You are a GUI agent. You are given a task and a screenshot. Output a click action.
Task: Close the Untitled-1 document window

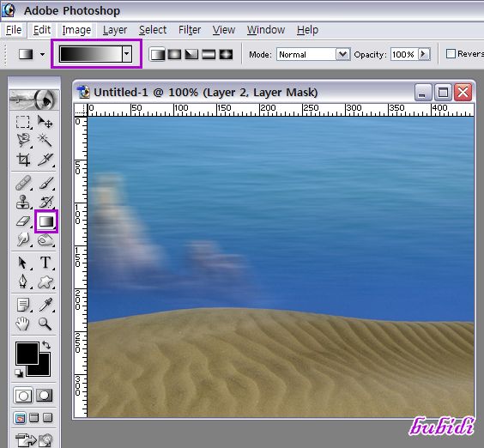463,93
